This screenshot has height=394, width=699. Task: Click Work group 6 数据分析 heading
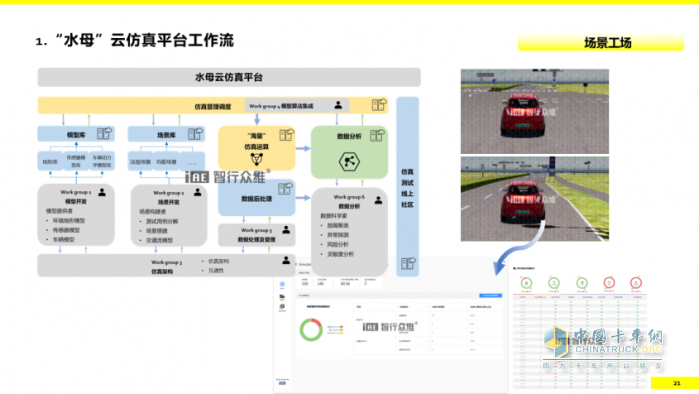click(349, 201)
